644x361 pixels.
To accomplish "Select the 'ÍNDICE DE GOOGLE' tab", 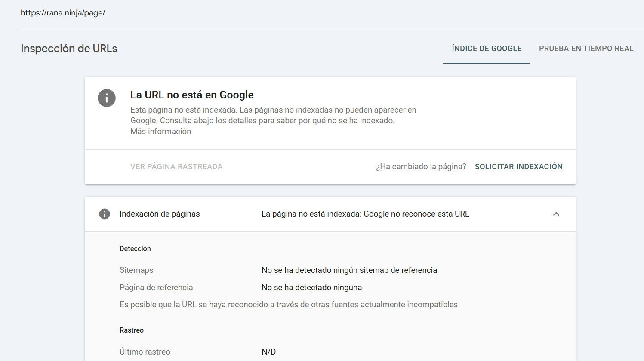I will tap(486, 48).
